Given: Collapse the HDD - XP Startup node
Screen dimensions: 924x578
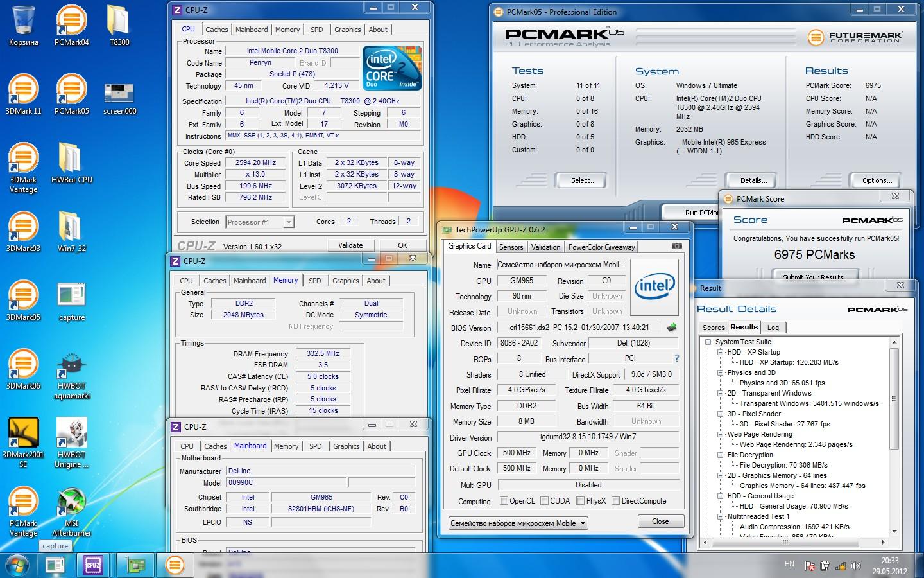Looking at the screenshot, I should click(x=721, y=352).
